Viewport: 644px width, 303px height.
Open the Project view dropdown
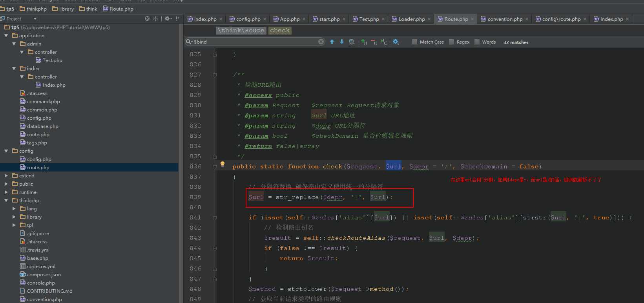pyautogui.click(x=35, y=18)
